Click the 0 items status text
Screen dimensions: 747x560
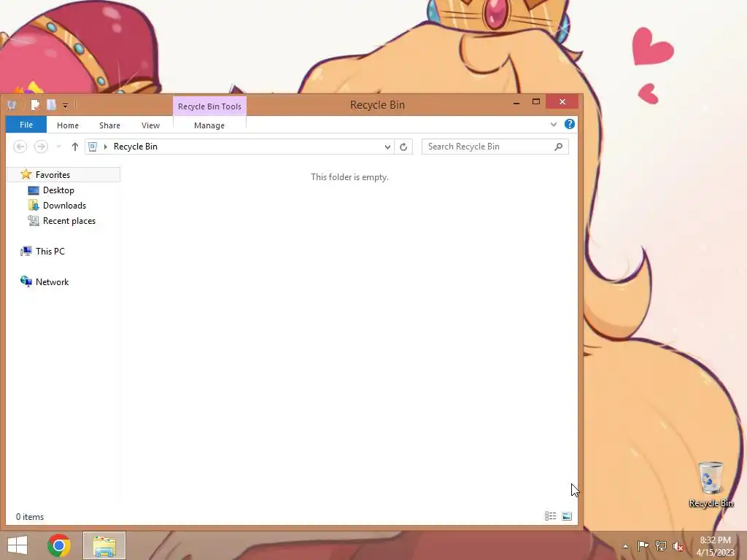[x=29, y=517]
